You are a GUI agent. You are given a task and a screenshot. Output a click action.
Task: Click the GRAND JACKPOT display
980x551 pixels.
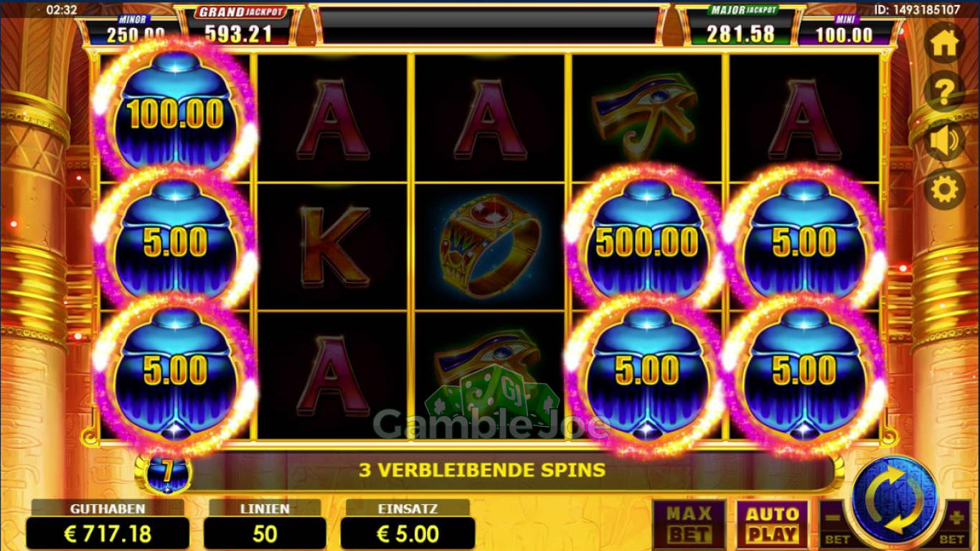pos(240,24)
